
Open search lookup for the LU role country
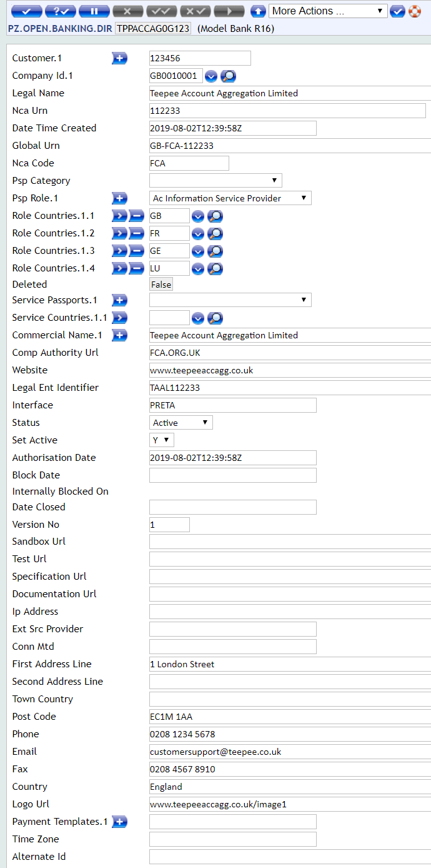pos(215,269)
